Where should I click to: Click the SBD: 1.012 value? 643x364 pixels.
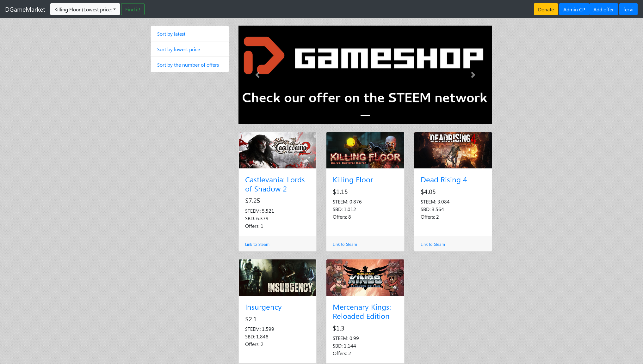tap(344, 209)
